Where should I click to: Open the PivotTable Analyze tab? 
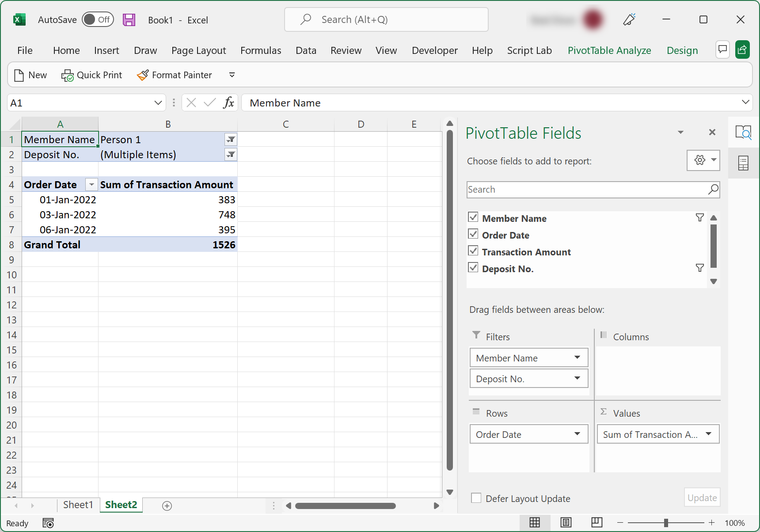coord(609,50)
